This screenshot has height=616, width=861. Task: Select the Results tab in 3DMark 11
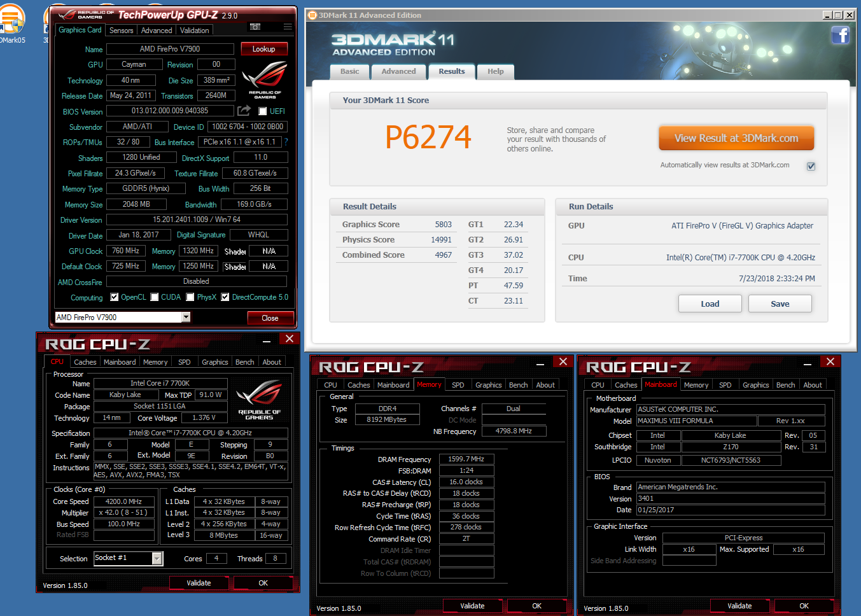tap(451, 71)
